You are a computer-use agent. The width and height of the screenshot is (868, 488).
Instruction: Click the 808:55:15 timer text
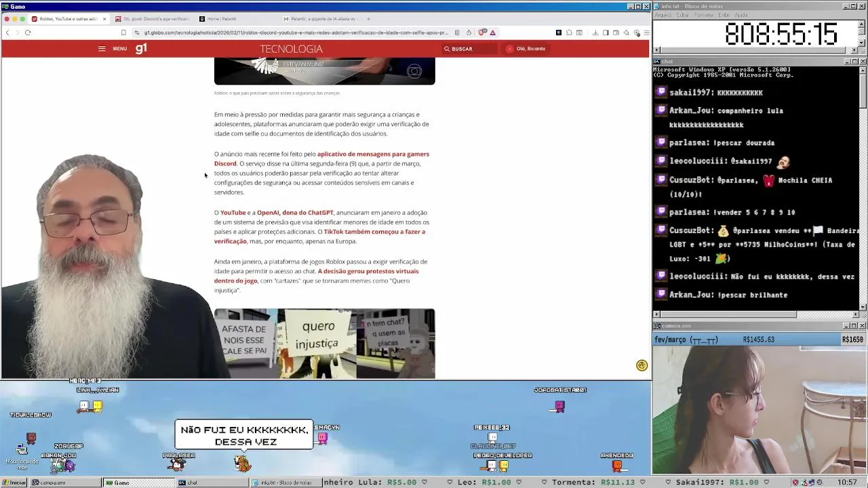781,34
